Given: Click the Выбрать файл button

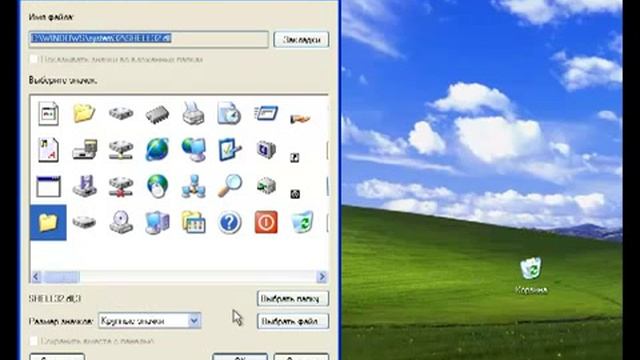Looking at the screenshot, I should click(293, 321).
